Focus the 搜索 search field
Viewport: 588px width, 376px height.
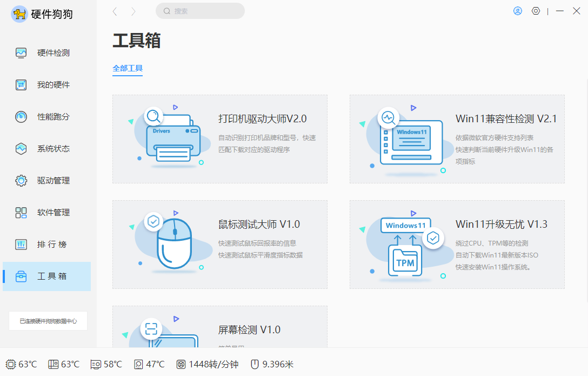201,11
